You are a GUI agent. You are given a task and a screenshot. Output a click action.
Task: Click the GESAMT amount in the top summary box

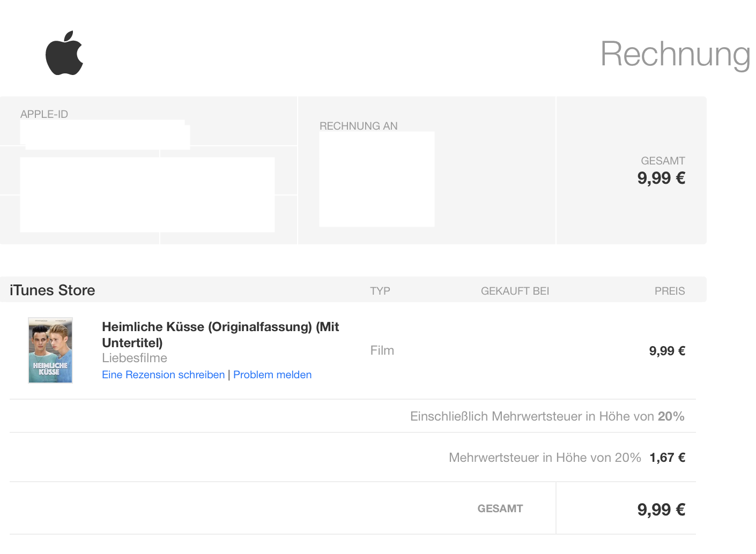coord(661,178)
